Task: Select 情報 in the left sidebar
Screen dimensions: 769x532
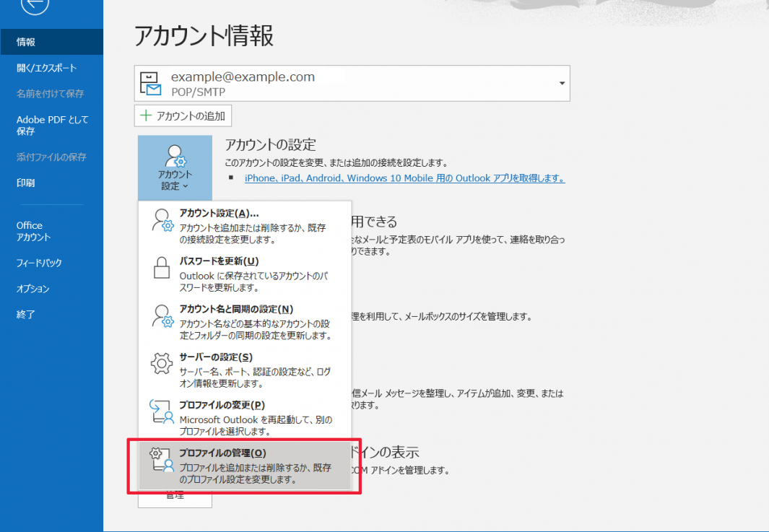Action: pyautogui.click(x=26, y=42)
